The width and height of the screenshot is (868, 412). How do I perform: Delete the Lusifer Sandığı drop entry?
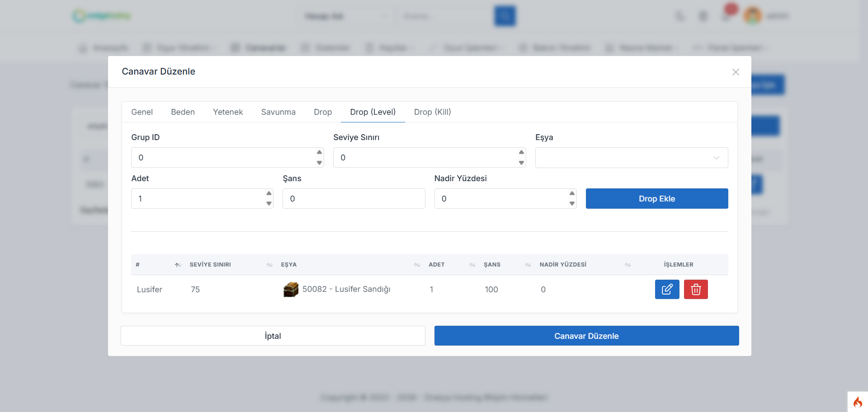(x=696, y=289)
